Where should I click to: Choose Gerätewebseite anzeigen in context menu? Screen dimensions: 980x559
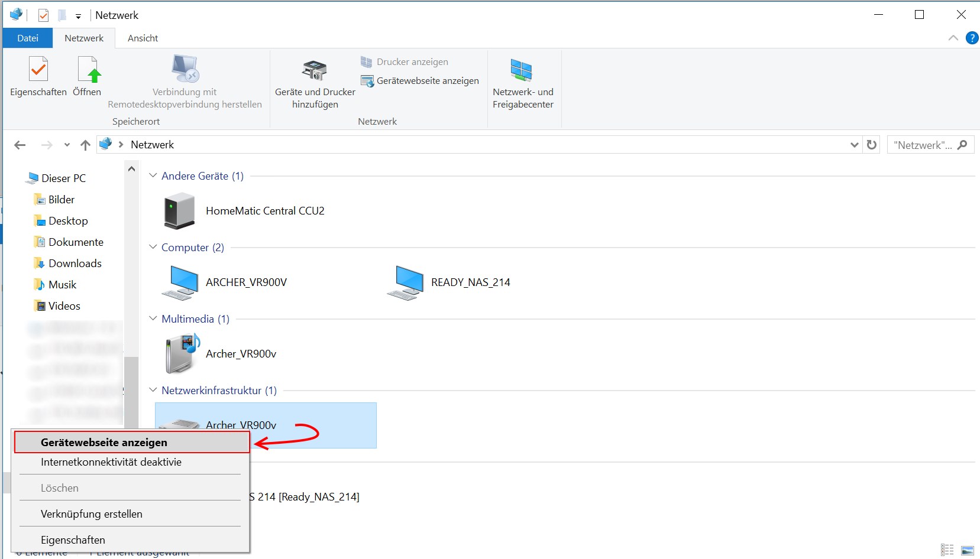tap(131, 443)
